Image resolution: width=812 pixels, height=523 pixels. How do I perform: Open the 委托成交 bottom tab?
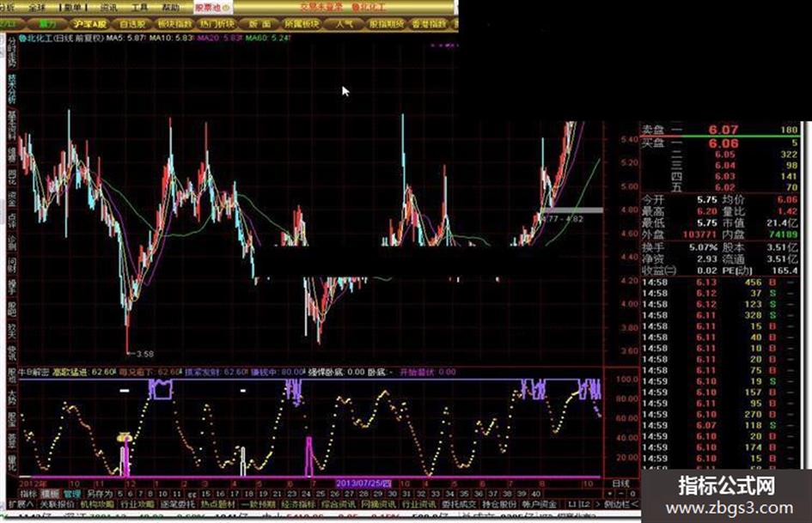pos(459,504)
